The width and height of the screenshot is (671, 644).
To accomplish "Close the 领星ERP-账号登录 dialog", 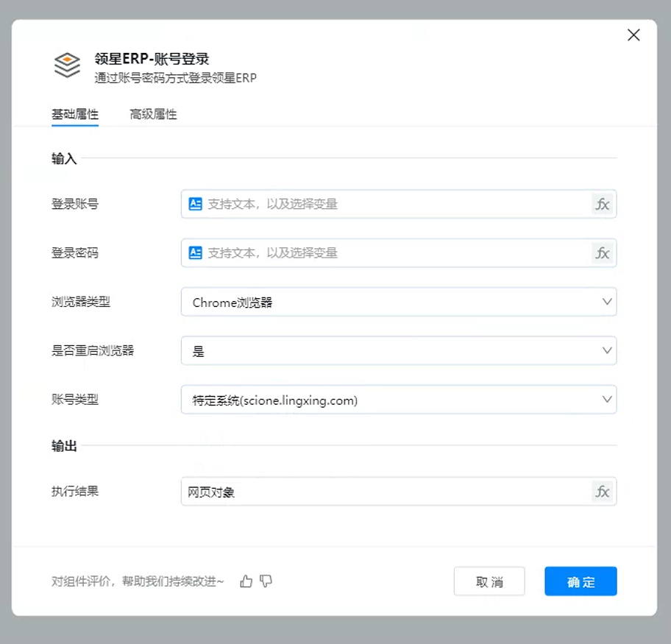I will tap(633, 35).
